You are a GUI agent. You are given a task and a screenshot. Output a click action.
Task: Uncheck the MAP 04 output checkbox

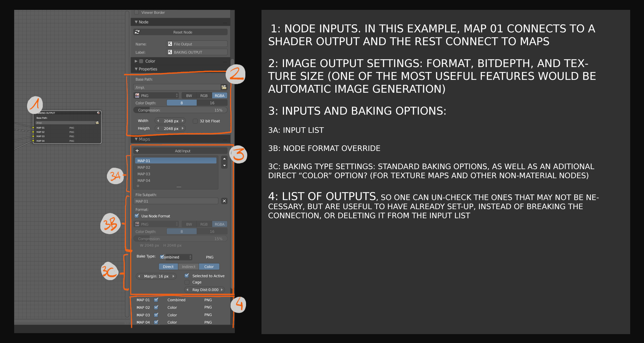(x=156, y=322)
